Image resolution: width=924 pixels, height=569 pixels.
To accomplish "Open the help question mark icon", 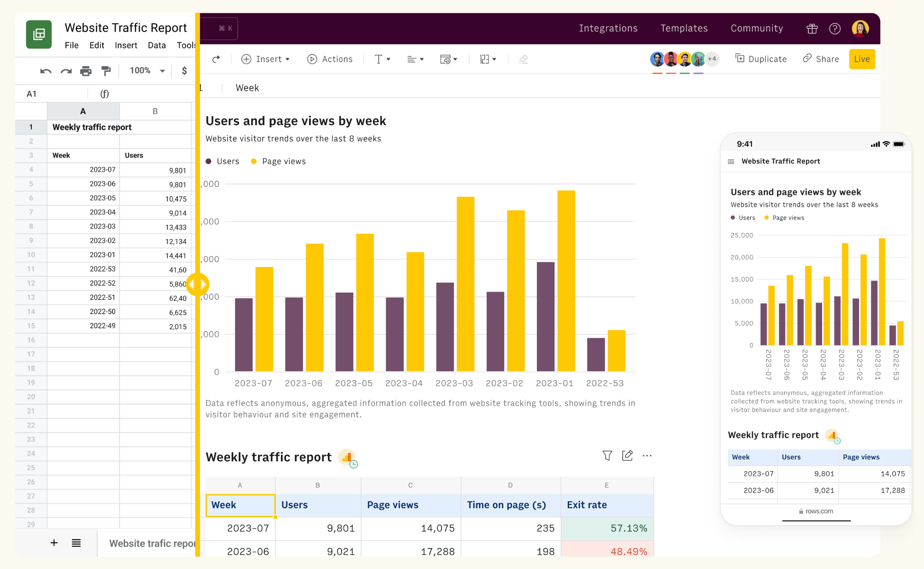I will [x=835, y=28].
